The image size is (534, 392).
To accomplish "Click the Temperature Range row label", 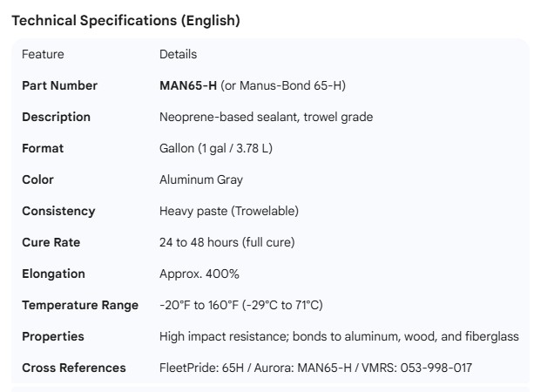I will point(80,305).
